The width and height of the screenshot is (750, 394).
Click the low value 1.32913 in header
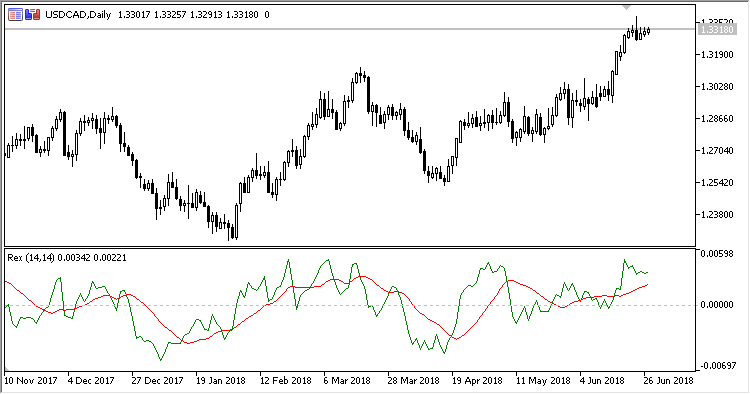[x=206, y=15]
